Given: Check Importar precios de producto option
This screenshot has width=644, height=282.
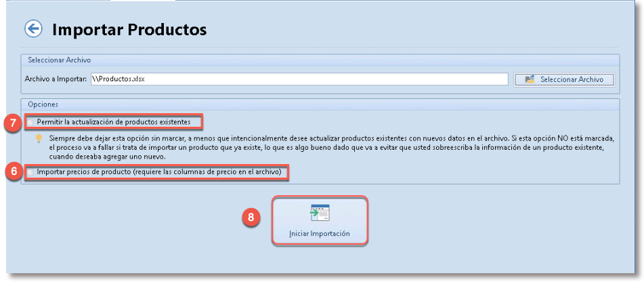Looking at the screenshot, I should [30, 173].
